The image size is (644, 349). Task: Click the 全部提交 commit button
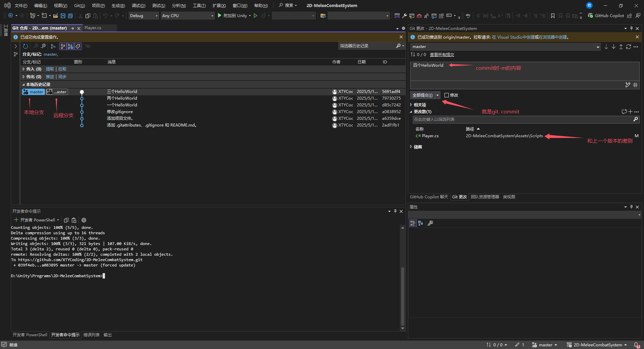click(422, 95)
